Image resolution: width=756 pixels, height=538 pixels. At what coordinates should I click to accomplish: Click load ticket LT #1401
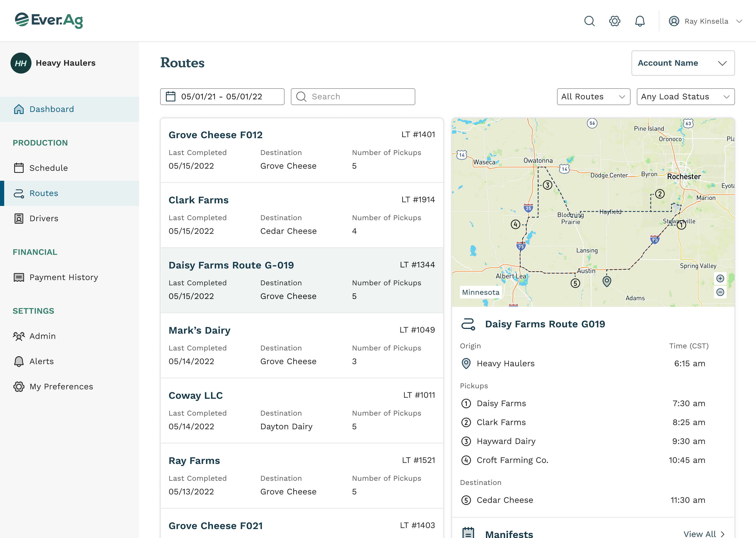[418, 134]
